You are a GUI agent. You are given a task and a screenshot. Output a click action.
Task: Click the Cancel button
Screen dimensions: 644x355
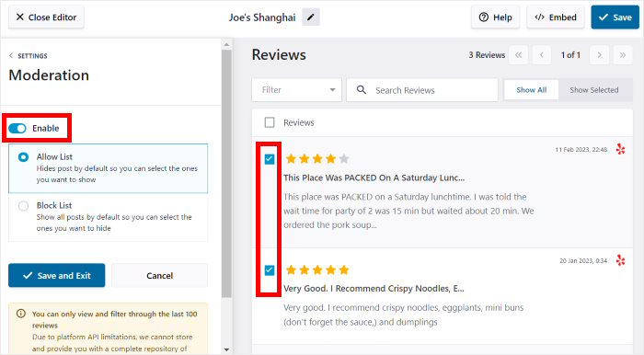160,275
